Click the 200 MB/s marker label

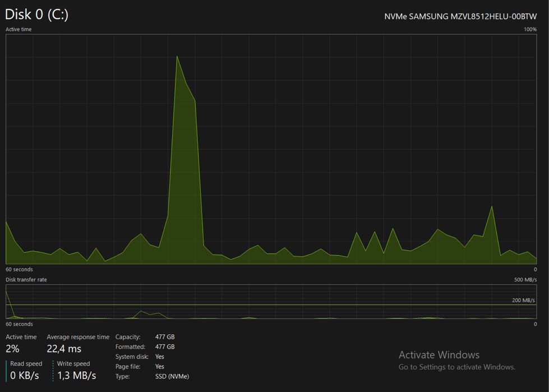point(523,300)
